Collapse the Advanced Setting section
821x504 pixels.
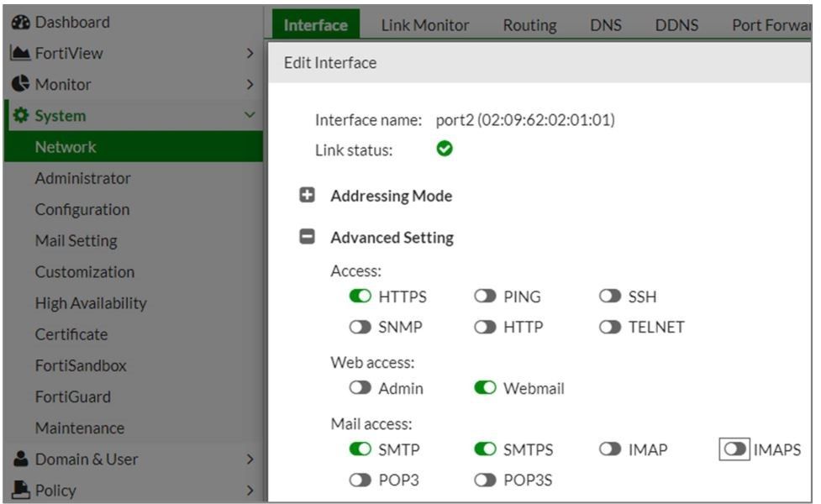308,238
